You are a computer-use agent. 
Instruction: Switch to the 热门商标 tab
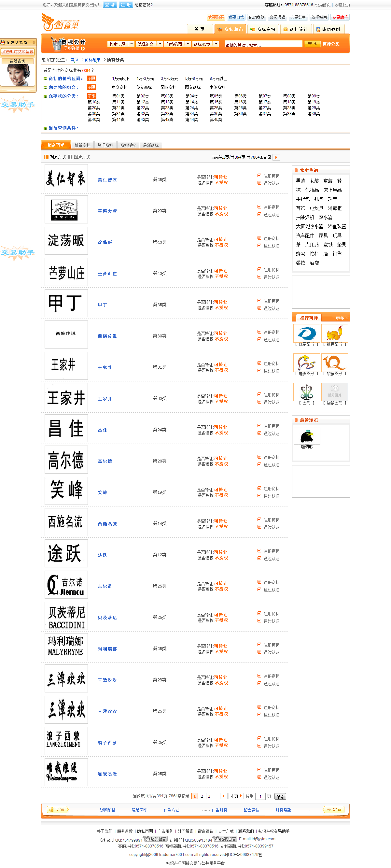105,145
